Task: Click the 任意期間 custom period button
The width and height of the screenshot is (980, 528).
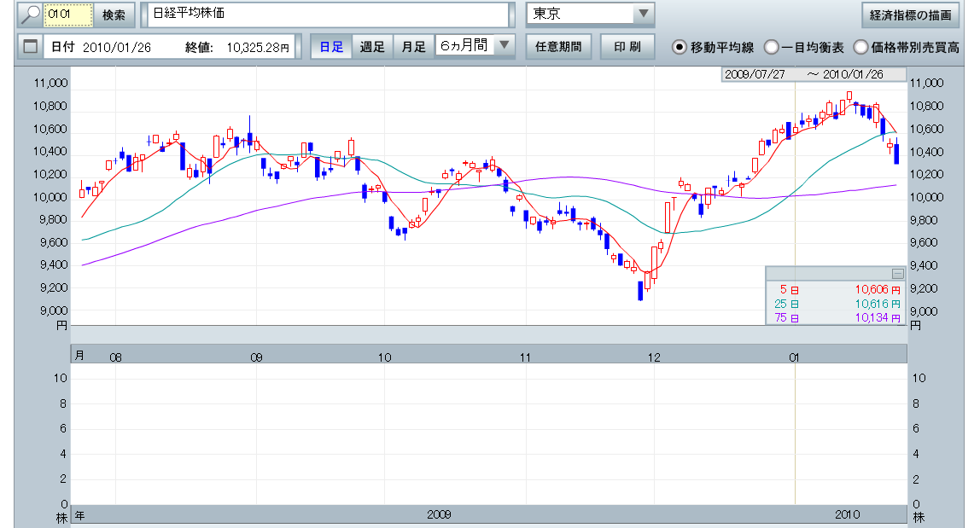Action: coord(558,47)
